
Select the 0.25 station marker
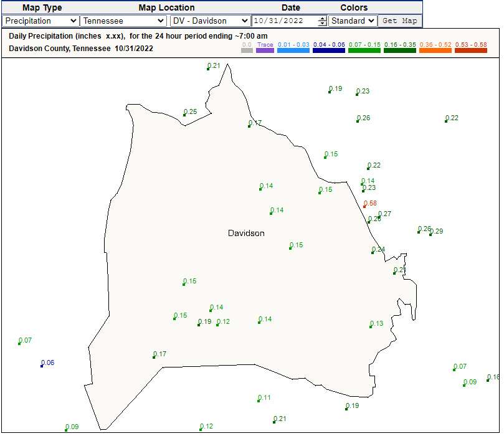(x=184, y=115)
